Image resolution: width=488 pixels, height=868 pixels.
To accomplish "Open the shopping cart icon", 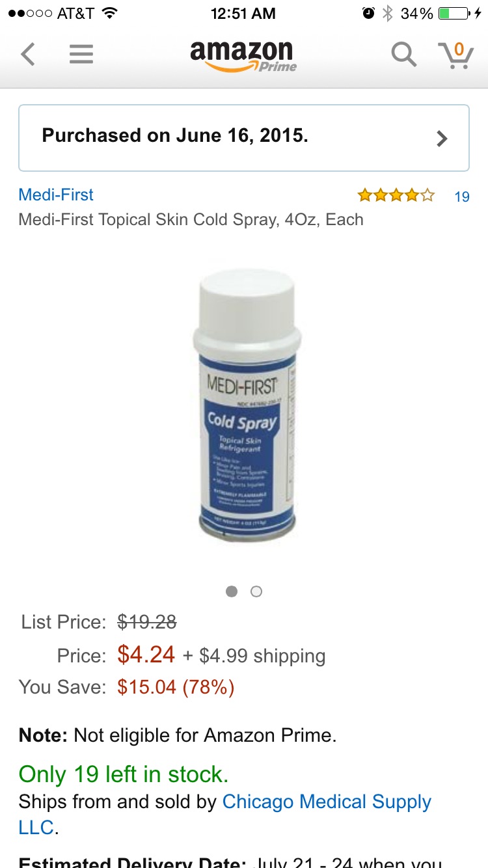I will (455, 55).
